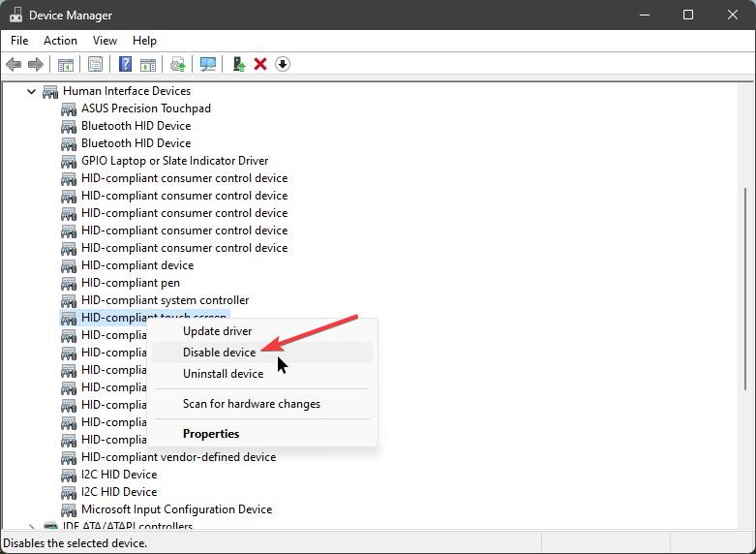The width and height of the screenshot is (756, 554).
Task: Click the Update driver toolbar icon
Action: [239, 64]
